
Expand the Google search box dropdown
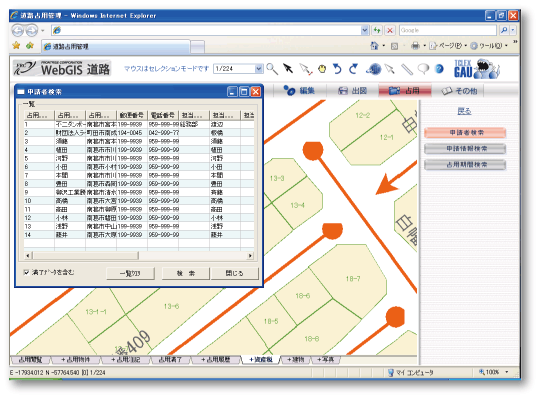click(x=513, y=30)
